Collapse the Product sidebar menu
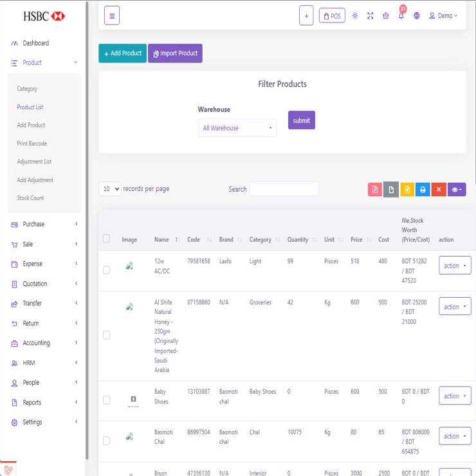Viewport: 476px width, 476px height. tap(44, 62)
